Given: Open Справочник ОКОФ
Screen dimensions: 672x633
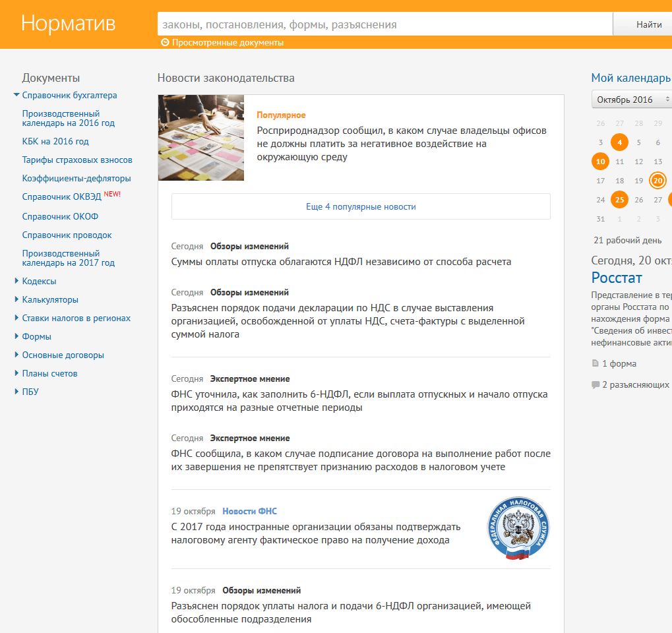Looking at the screenshot, I should 60,216.
